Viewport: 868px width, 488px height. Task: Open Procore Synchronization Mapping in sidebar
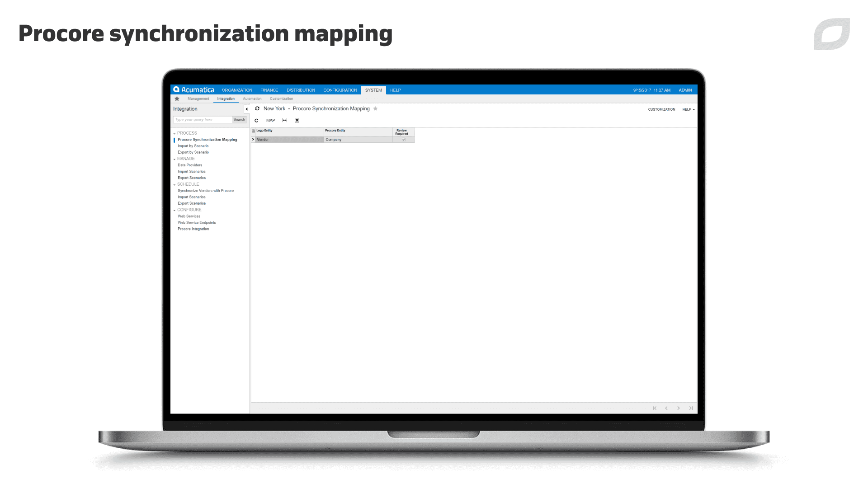coord(207,140)
